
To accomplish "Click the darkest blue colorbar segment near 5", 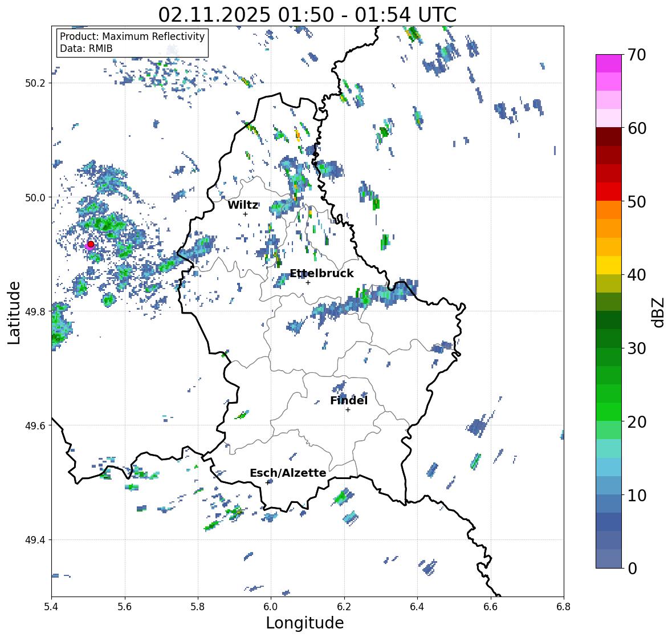I will (x=609, y=522).
